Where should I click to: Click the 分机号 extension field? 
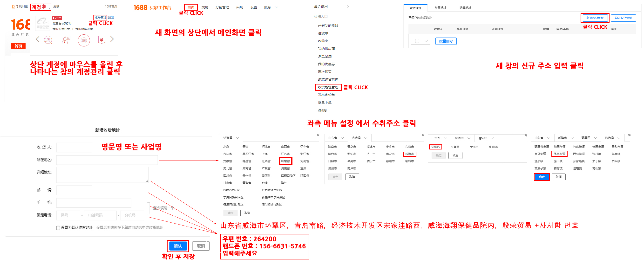[132, 215]
